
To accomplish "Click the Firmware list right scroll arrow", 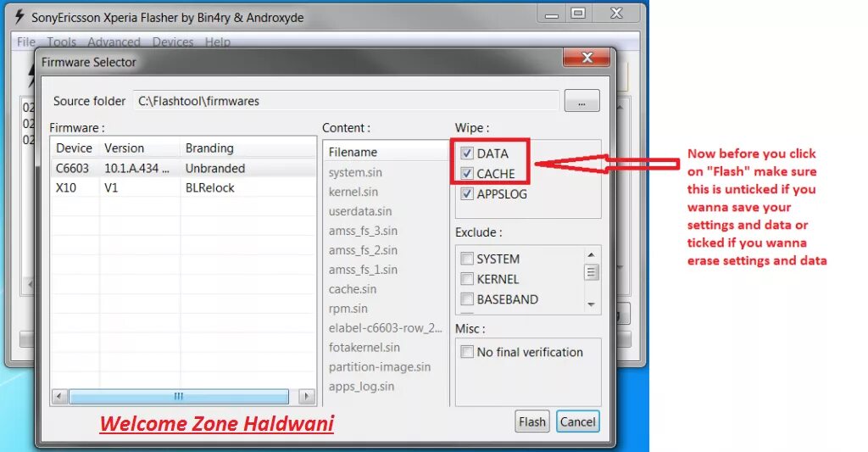I will (306, 396).
